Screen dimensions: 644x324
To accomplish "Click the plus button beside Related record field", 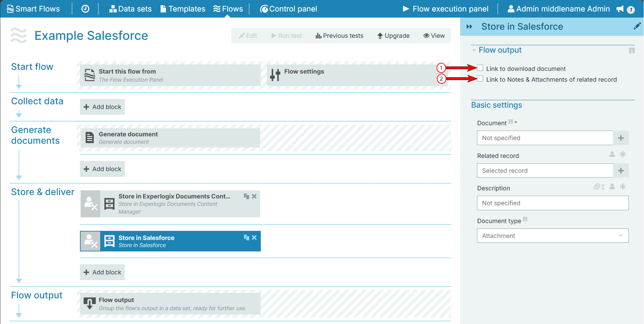I will [621, 170].
